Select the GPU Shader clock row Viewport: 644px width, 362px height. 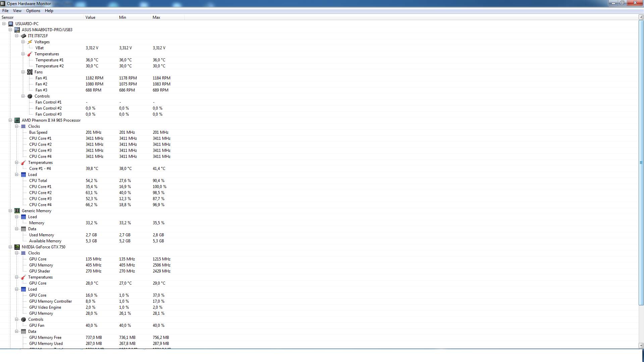[x=319, y=271]
